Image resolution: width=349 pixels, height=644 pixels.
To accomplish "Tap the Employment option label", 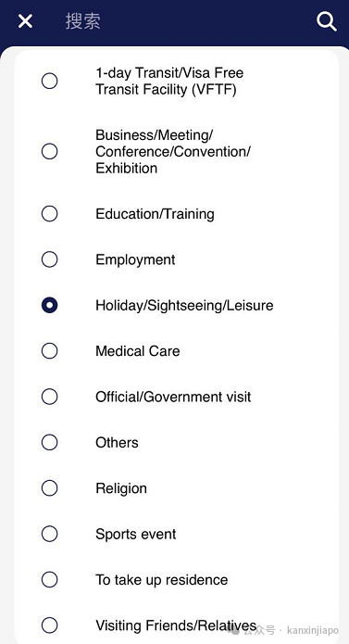I will point(135,260).
